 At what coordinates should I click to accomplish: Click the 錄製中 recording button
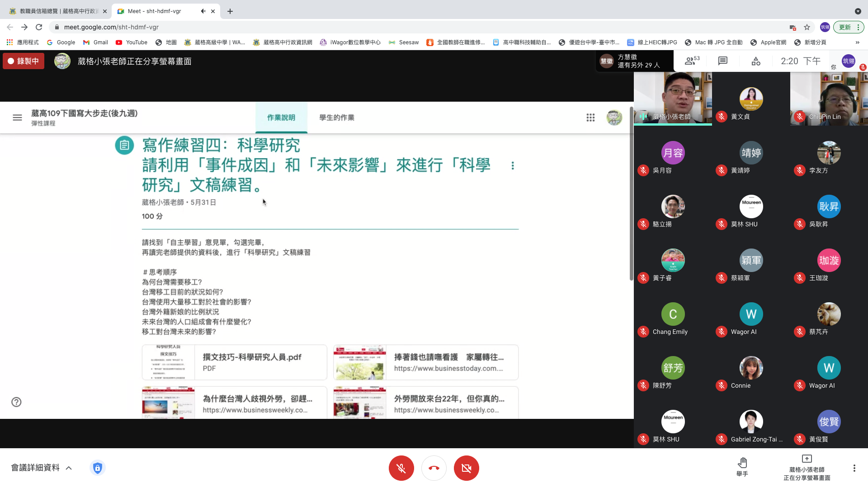coord(24,61)
